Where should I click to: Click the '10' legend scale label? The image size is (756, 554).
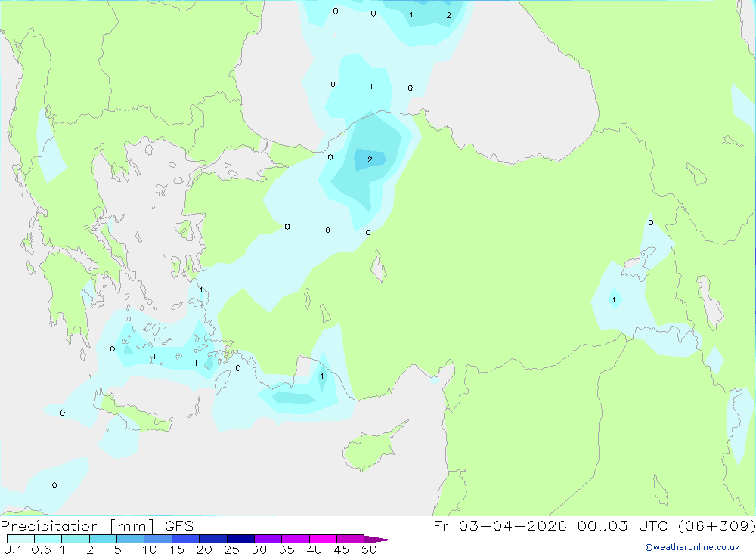[x=150, y=549]
